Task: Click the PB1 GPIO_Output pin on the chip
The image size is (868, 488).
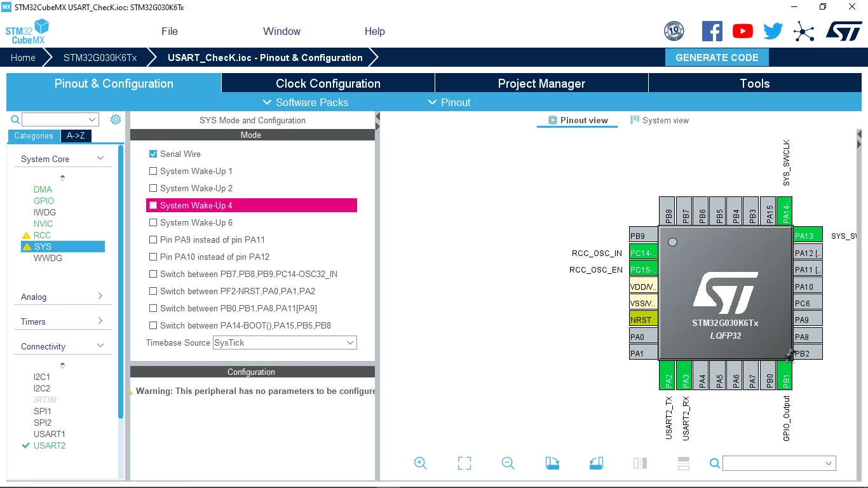Action: point(785,376)
